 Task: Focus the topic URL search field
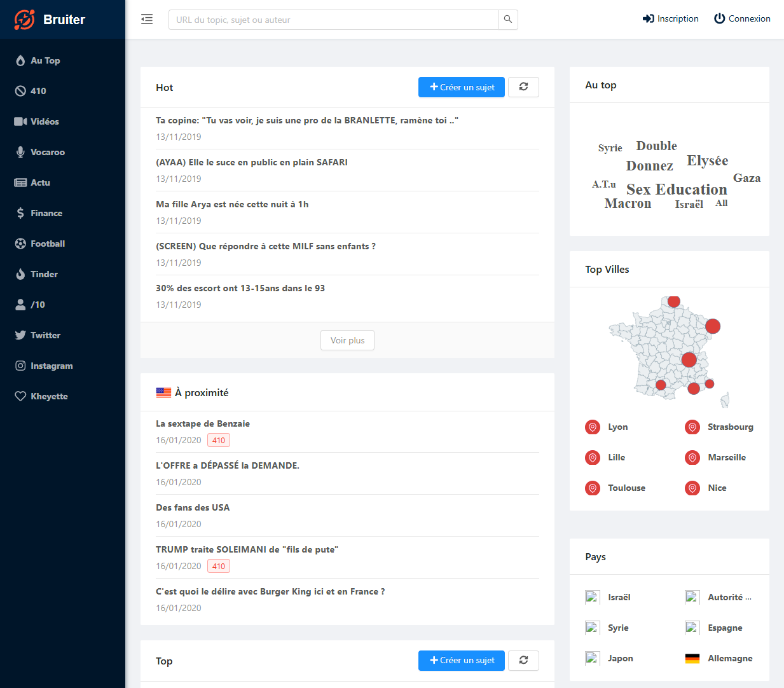click(333, 20)
